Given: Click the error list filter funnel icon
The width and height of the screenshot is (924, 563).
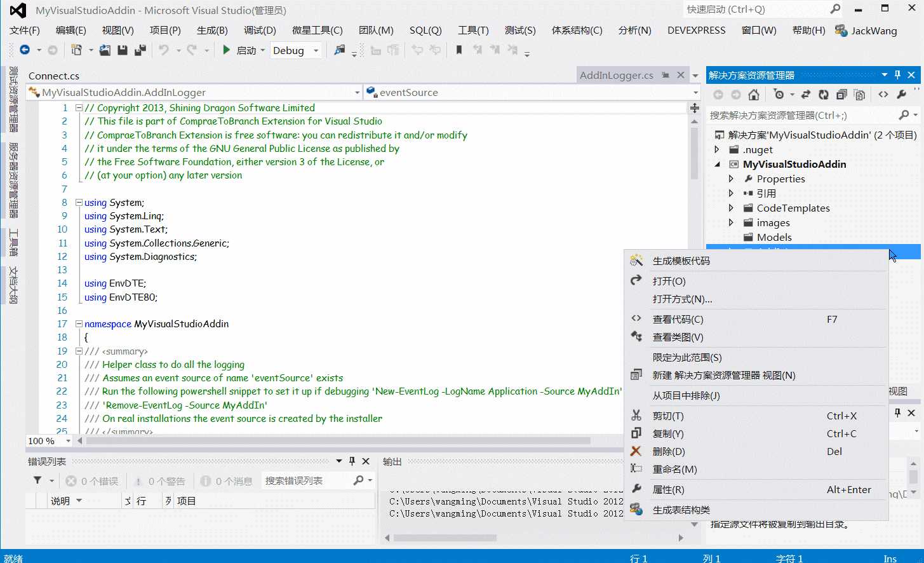Looking at the screenshot, I should (37, 480).
